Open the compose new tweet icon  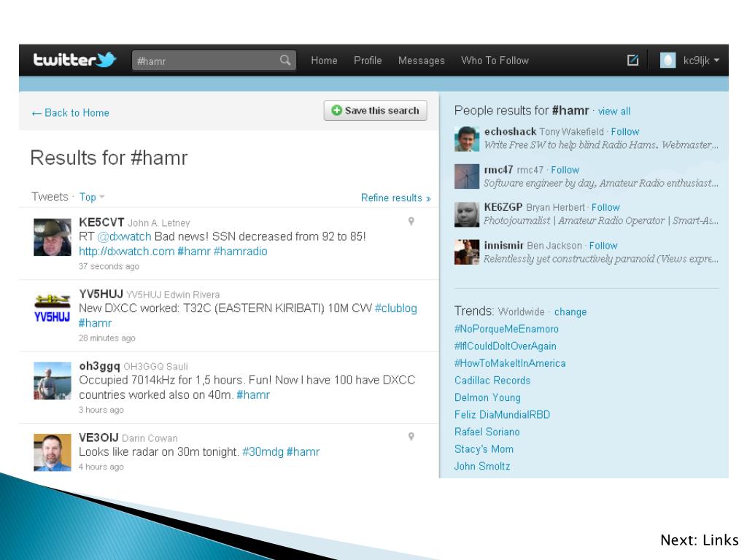pos(632,60)
